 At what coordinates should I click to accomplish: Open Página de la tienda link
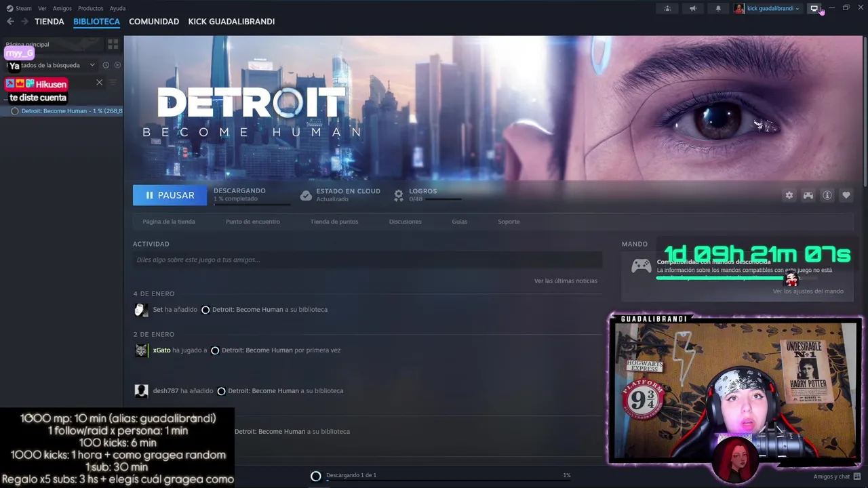pos(169,222)
